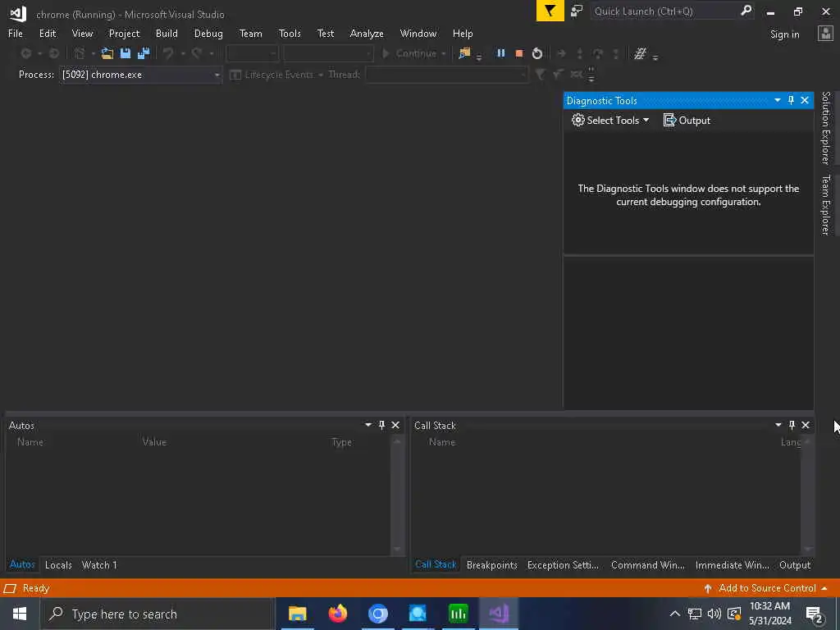Click the Value column header in Autos
This screenshot has width=840, height=630.
coord(154,442)
